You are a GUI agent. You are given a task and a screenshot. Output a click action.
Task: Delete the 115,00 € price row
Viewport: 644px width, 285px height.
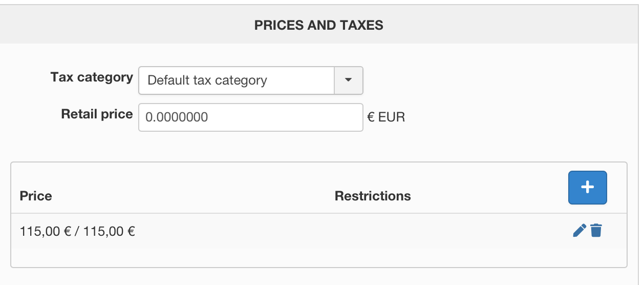(x=596, y=231)
